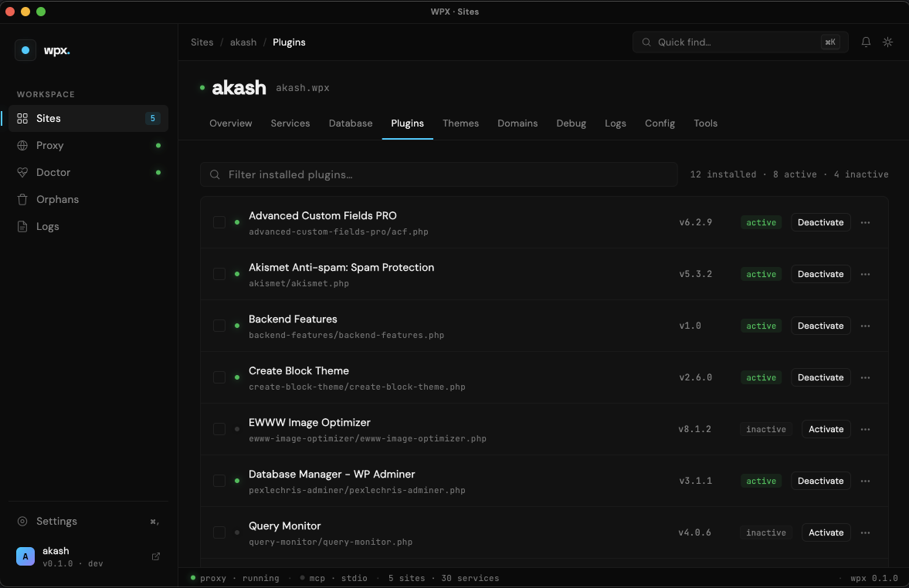Click 'proxy · running' in status bar

(239, 578)
